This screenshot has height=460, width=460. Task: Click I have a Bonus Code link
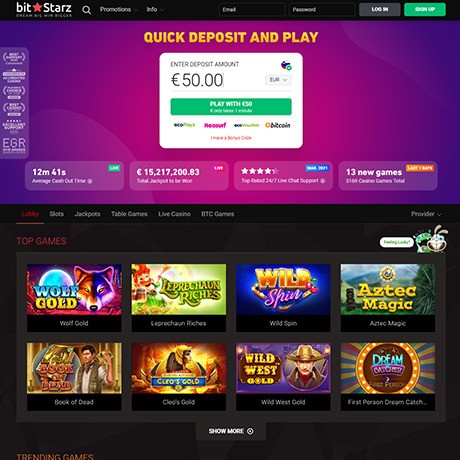coord(231,138)
